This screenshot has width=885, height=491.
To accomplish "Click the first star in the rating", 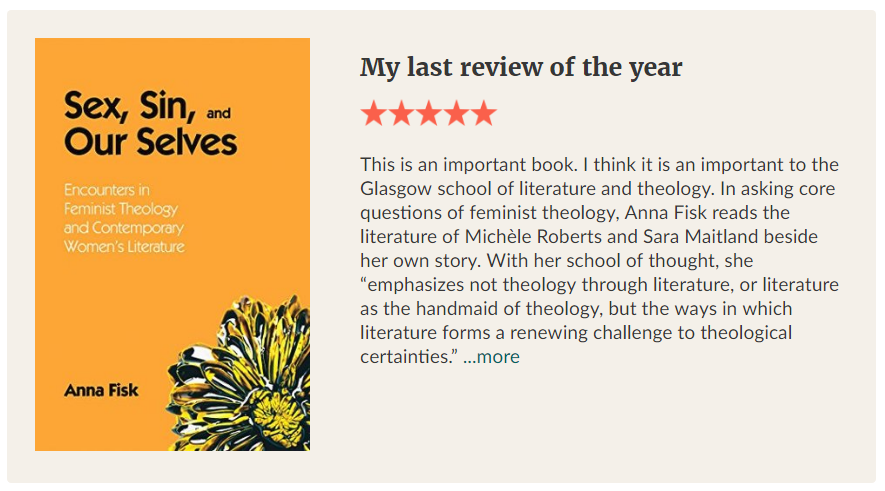I will coord(374,113).
